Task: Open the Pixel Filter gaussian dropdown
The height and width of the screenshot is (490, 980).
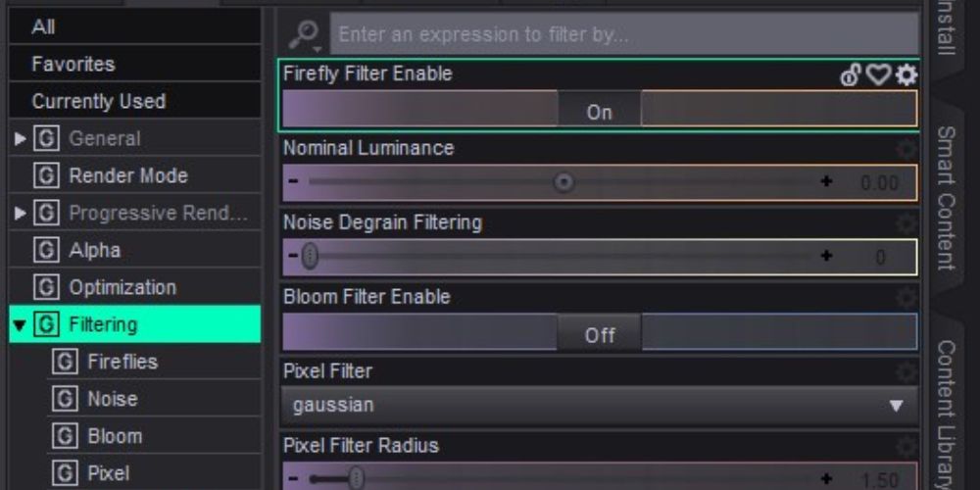Action: click(600, 405)
